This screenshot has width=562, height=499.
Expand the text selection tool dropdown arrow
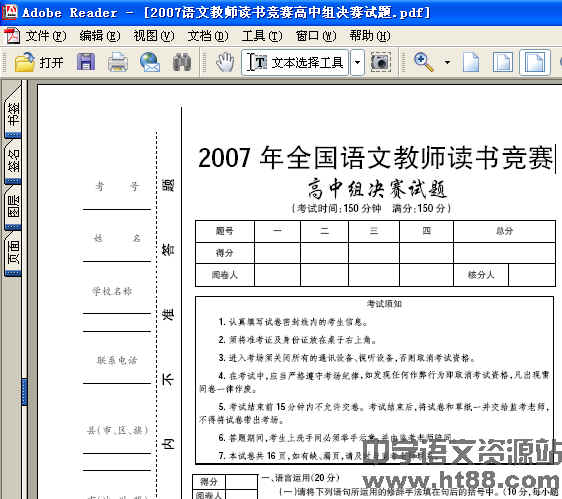(x=357, y=62)
